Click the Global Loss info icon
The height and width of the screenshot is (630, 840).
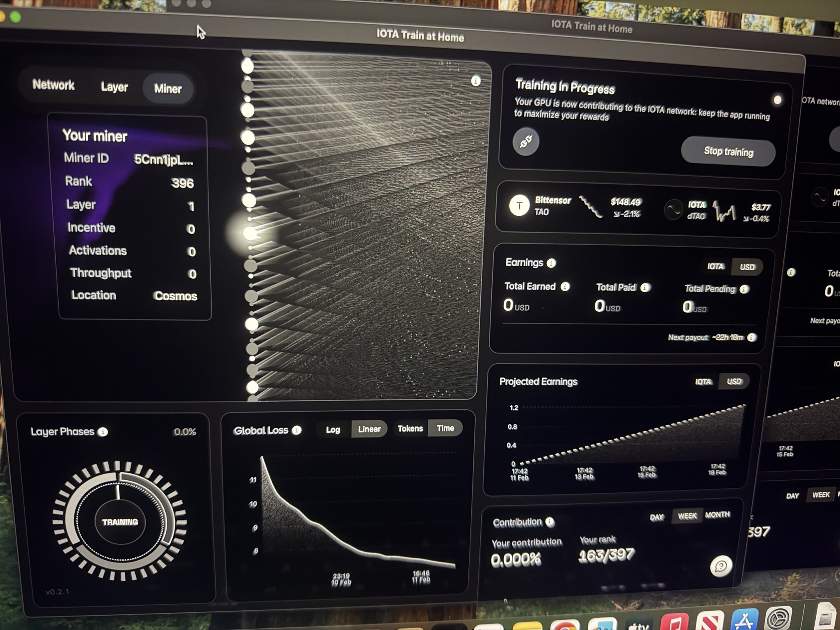pyautogui.click(x=297, y=430)
